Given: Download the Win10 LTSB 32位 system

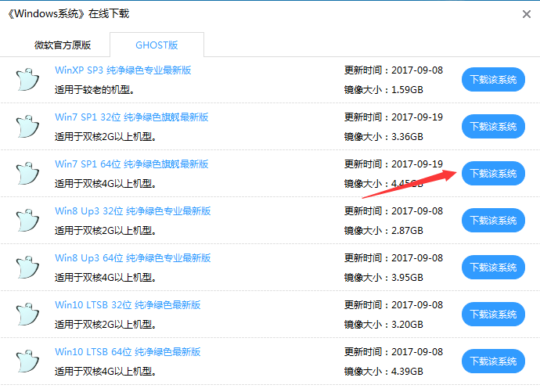Looking at the screenshot, I should pyautogui.click(x=493, y=315).
